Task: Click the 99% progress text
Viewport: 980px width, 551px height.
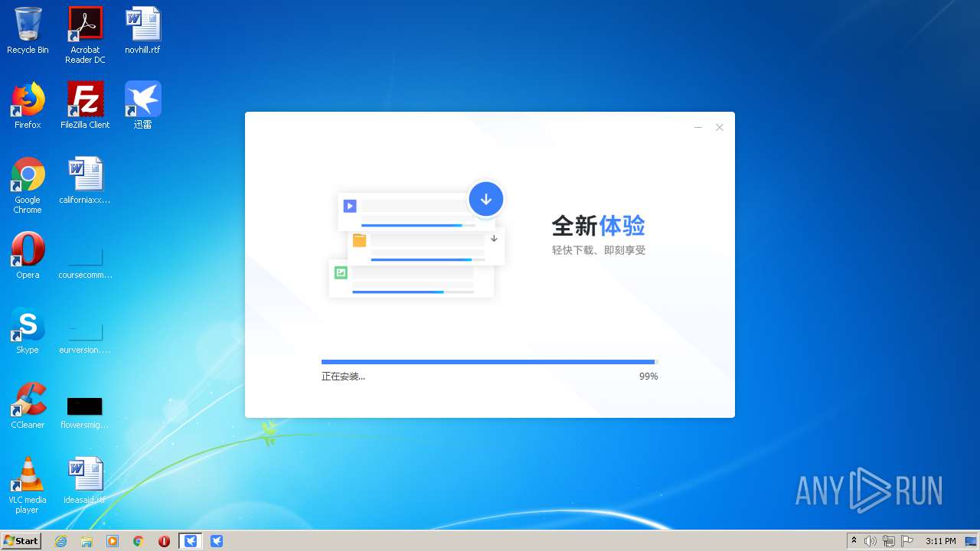Action: click(648, 377)
